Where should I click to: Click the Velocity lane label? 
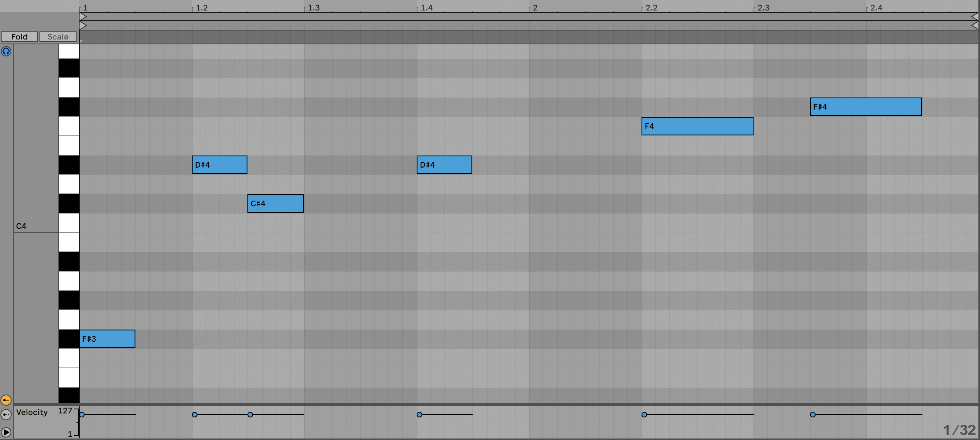pyautogui.click(x=32, y=412)
